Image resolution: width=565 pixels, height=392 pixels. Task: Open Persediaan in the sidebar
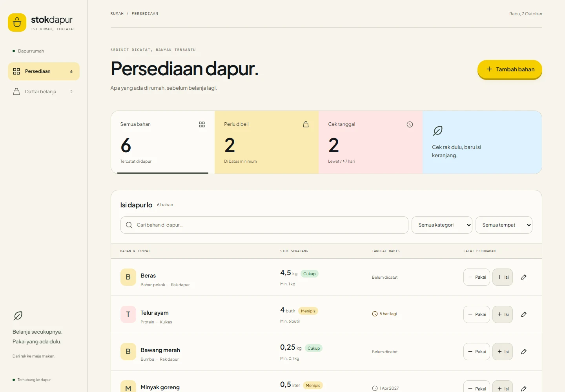(x=44, y=71)
